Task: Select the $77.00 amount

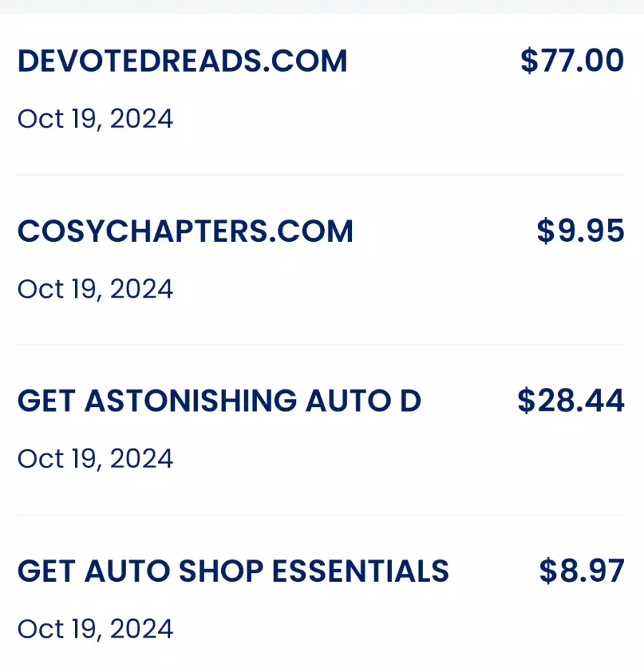Action: tap(572, 60)
